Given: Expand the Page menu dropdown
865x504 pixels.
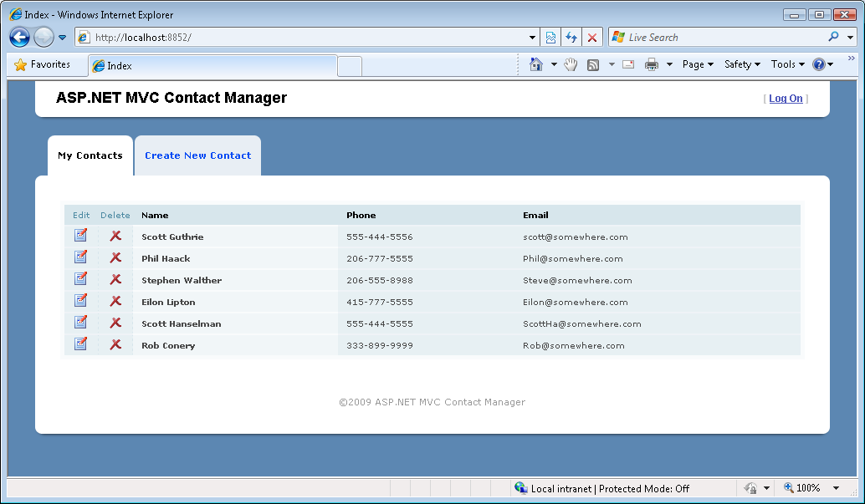Looking at the screenshot, I should point(698,64).
